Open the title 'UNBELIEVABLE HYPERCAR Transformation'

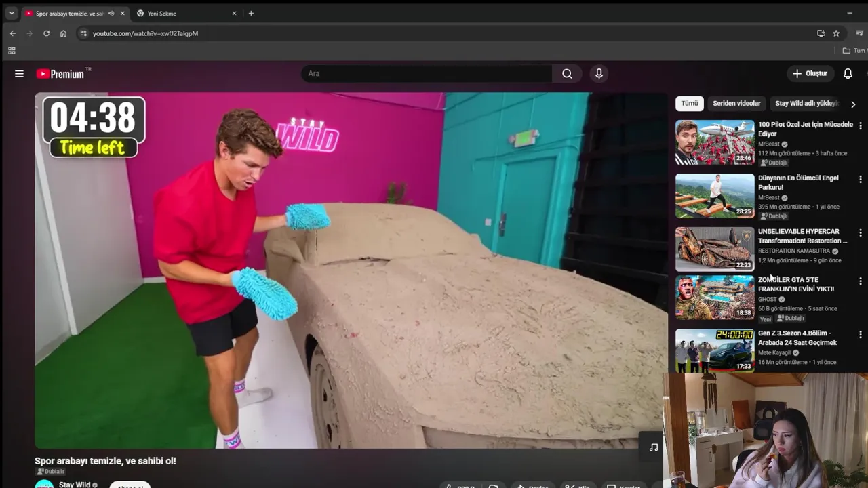tap(803, 236)
